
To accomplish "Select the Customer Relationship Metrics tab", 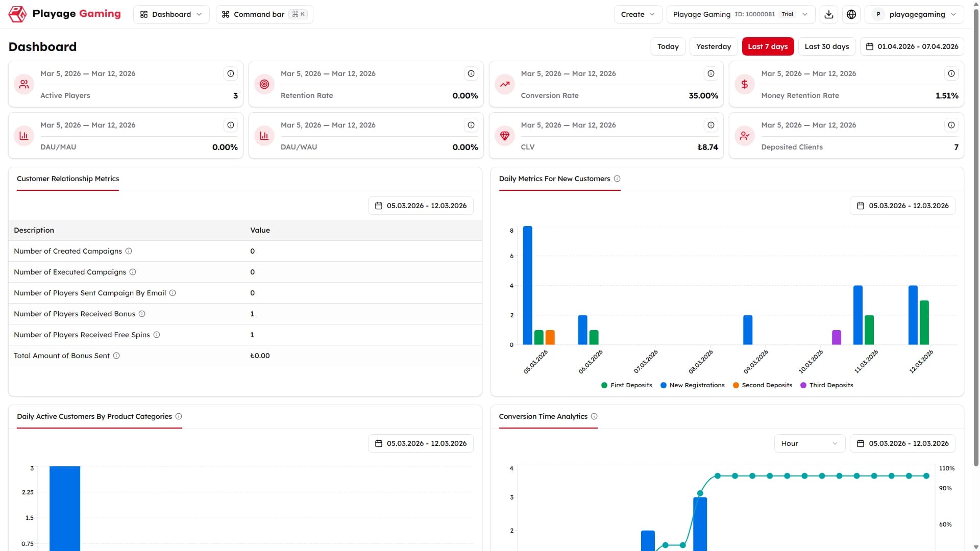I will click(68, 179).
